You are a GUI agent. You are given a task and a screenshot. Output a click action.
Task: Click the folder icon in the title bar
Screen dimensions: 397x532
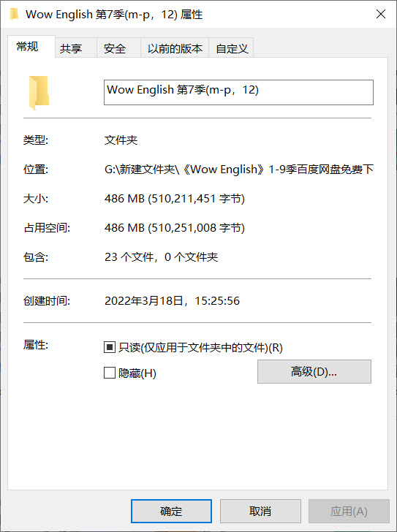pos(14,15)
